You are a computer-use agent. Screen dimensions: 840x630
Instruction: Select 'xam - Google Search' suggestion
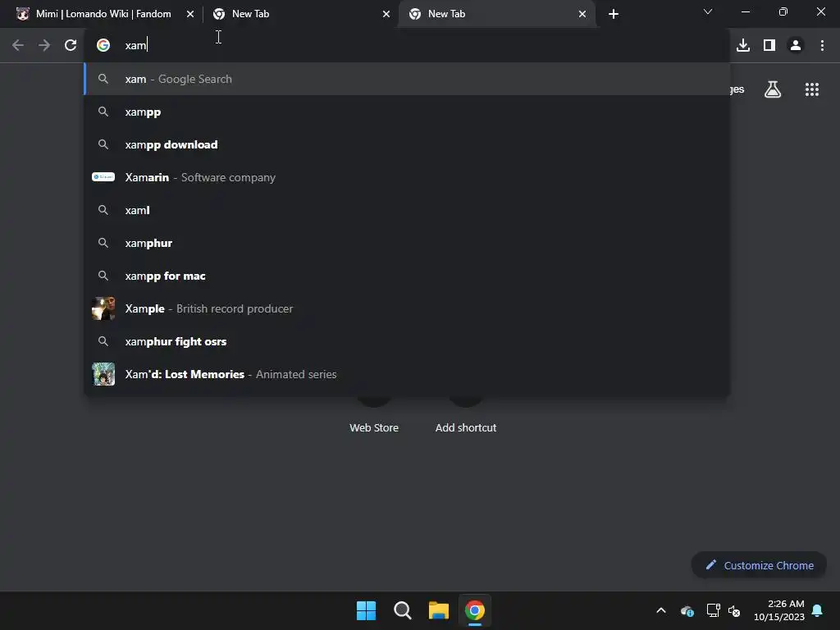407,80
